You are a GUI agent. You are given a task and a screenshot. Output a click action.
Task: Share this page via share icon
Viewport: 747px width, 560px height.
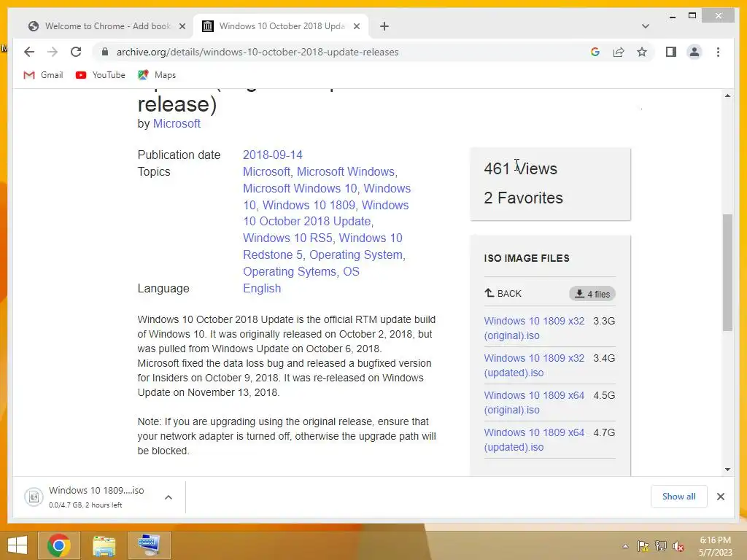pyautogui.click(x=619, y=52)
